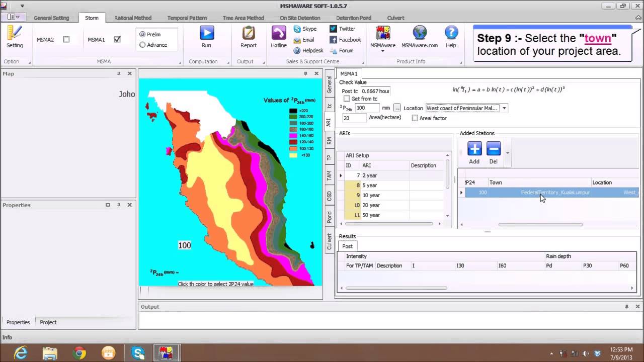Open Added Stations toolbar overflow arrow

point(507,153)
